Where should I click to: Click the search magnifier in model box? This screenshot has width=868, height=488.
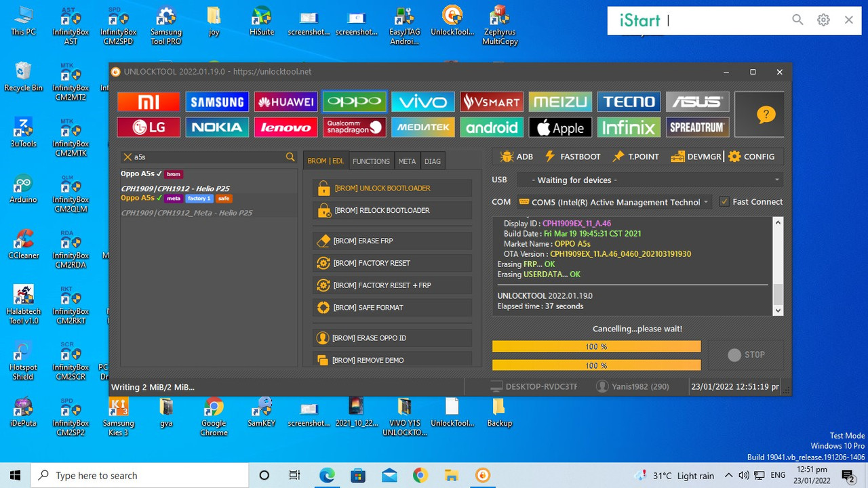click(290, 157)
